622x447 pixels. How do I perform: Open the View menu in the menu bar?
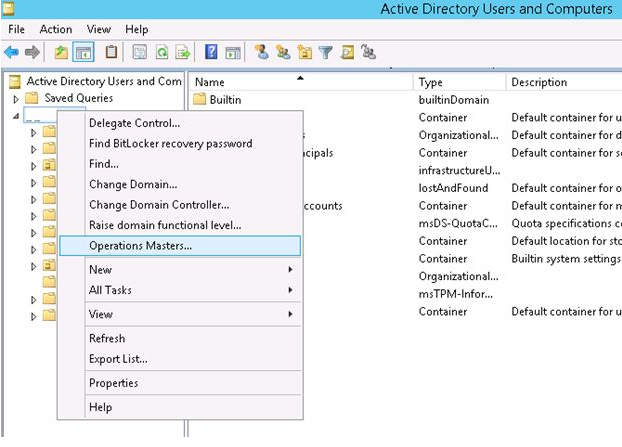tap(99, 29)
